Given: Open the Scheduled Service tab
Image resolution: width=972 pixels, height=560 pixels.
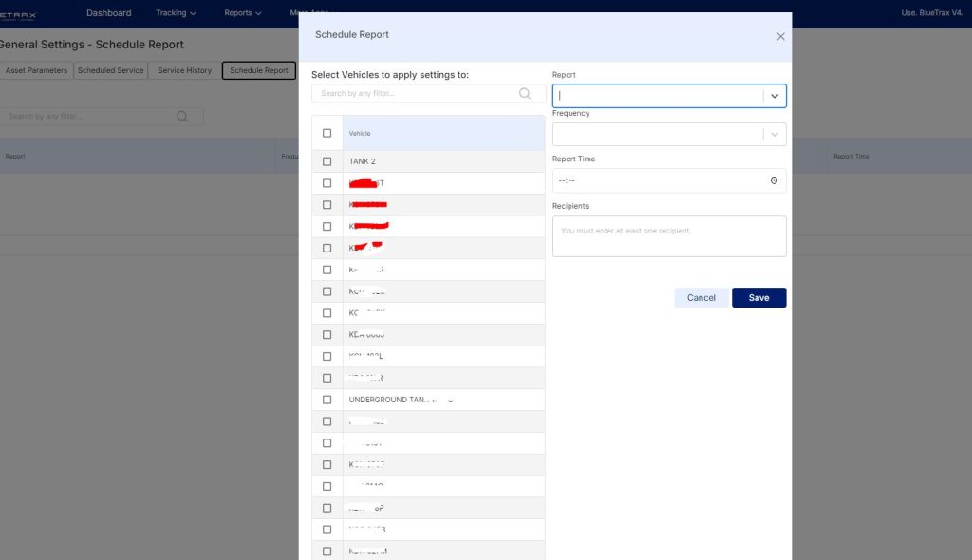Looking at the screenshot, I should pos(110,70).
